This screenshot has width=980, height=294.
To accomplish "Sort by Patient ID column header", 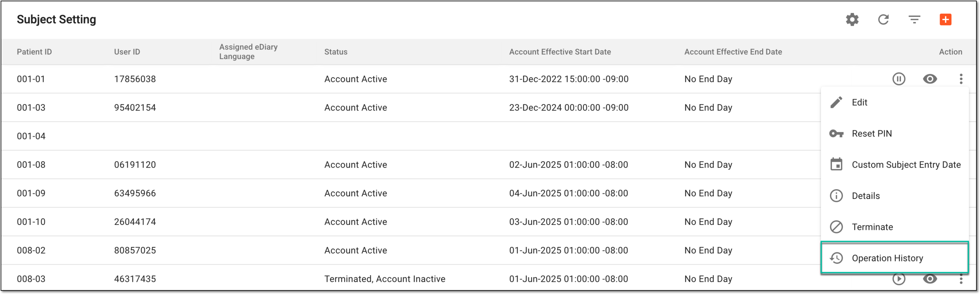I will 34,52.
